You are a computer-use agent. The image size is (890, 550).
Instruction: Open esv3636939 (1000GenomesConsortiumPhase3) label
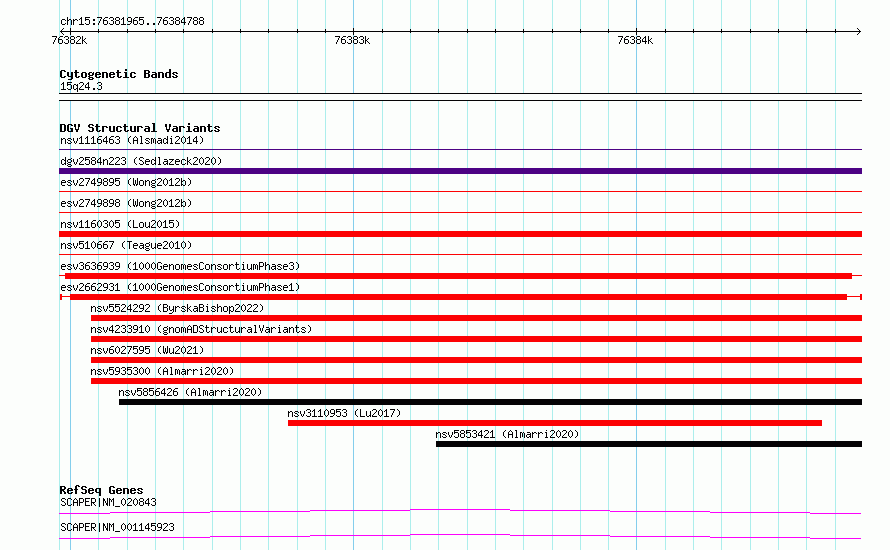[x=180, y=266]
